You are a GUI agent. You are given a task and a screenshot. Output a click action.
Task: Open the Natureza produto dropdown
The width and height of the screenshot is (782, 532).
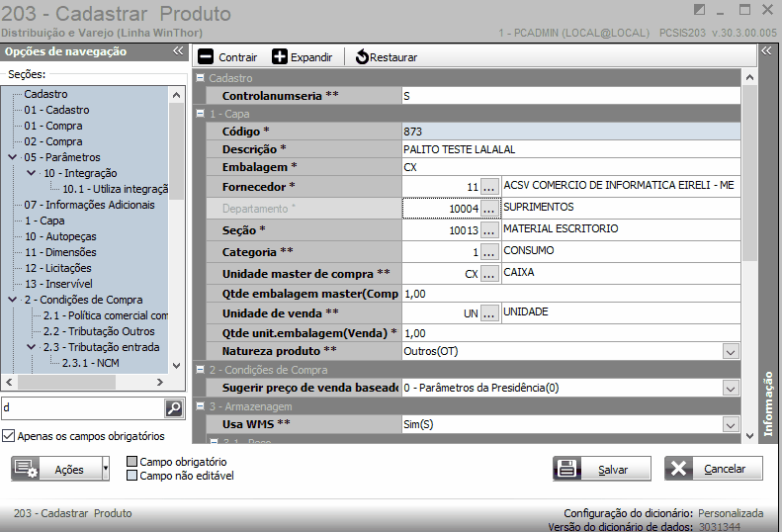click(x=731, y=352)
